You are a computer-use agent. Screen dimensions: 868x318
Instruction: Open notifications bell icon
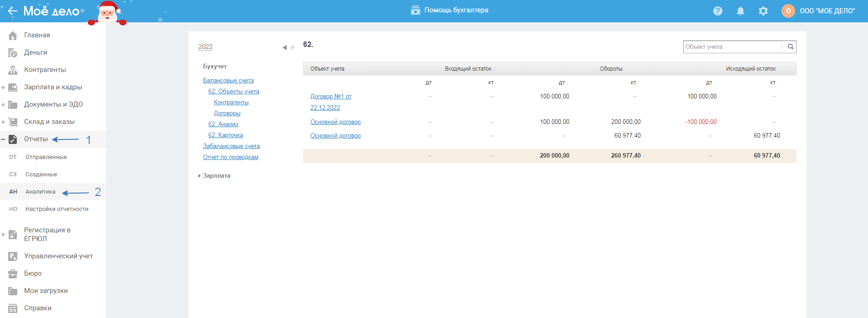(x=741, y=11)
